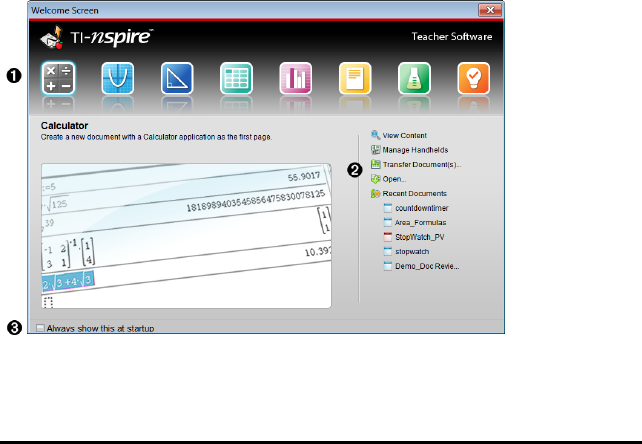
Task: Open the Manage Handhelds link
Action: point(415,150)
